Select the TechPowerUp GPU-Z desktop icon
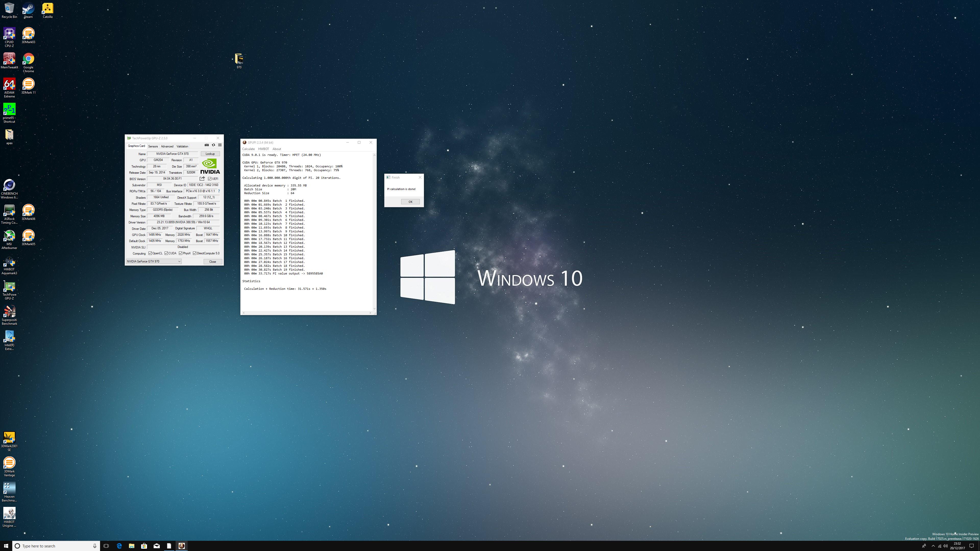The height and width of the screenshot is (551, 980). click(x=9, y=290)
